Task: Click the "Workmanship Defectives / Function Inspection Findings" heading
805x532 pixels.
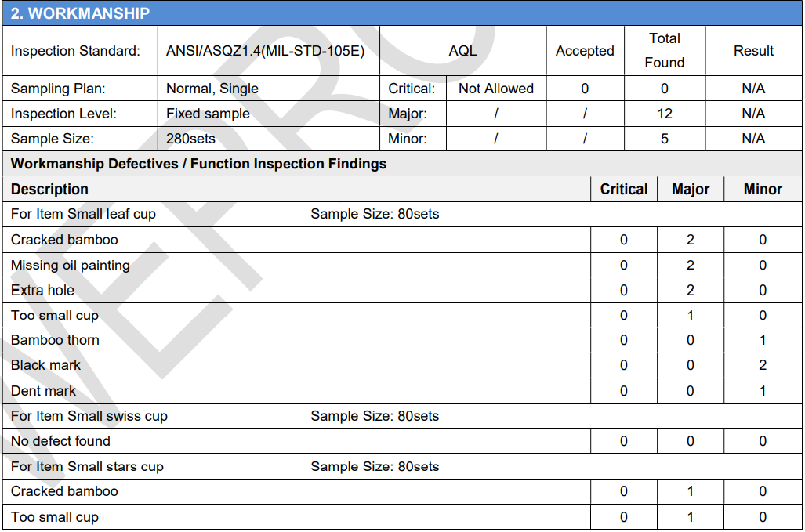Action: [198, 164]
